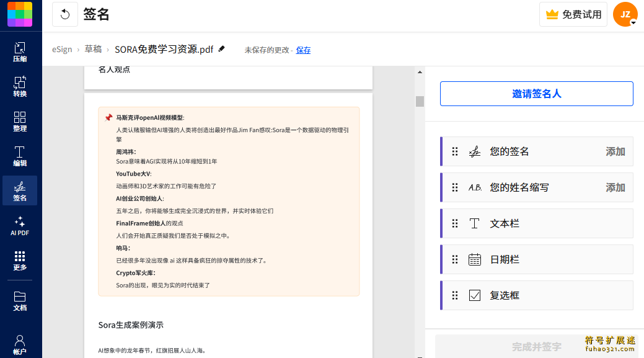Click the calendar icon for 日期栏
Viewport: 644px width, 358px height.
pos(474,259)
